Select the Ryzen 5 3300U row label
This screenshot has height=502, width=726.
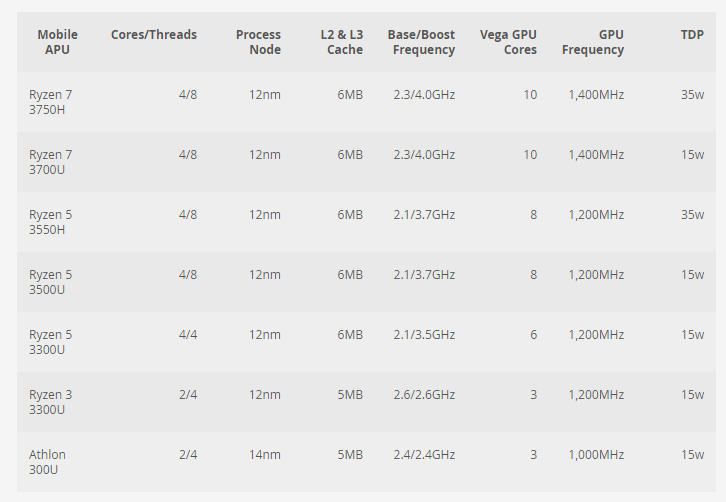(50, 342)
